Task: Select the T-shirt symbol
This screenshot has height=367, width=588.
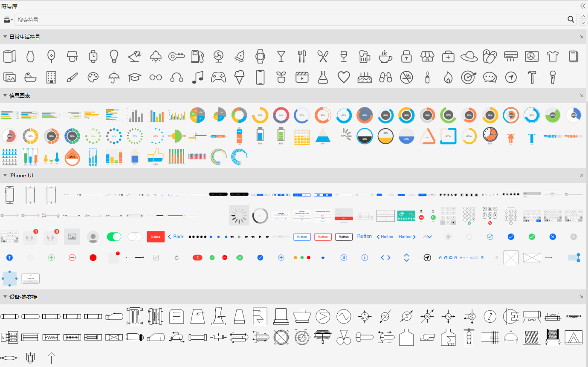Action: pyautogui.click(x=553, y=56)
